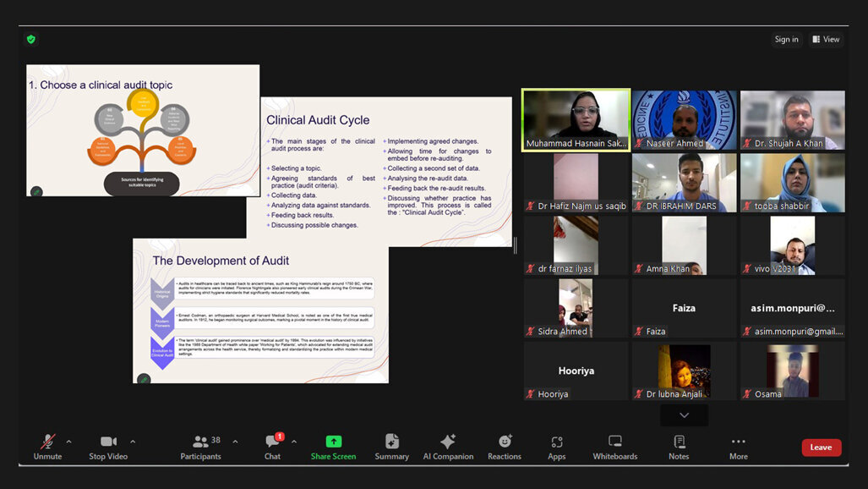This screenshot has height=489, width=868.
Task: Open the View menu
Action: click(825, 39)
